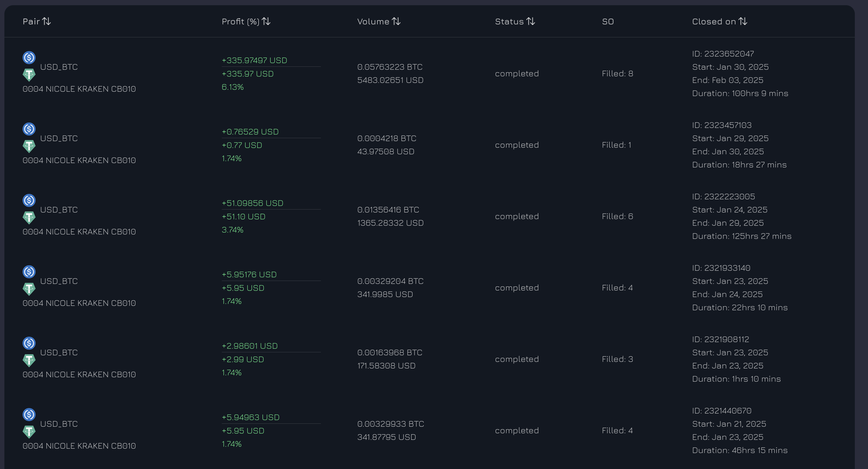Sort table by Pair column arrows
The image size is (868, 469).
(x=46, y=22)
